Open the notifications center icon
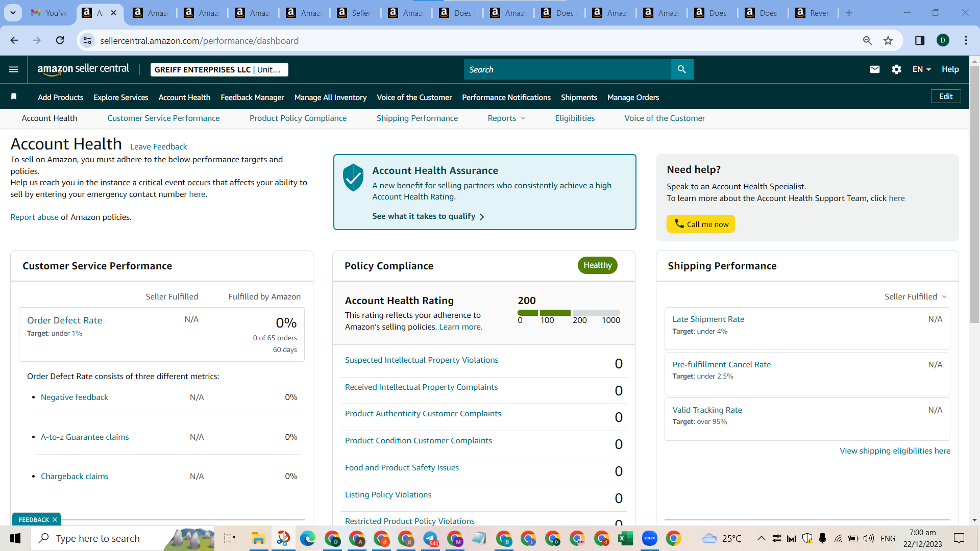 [959, 538]
